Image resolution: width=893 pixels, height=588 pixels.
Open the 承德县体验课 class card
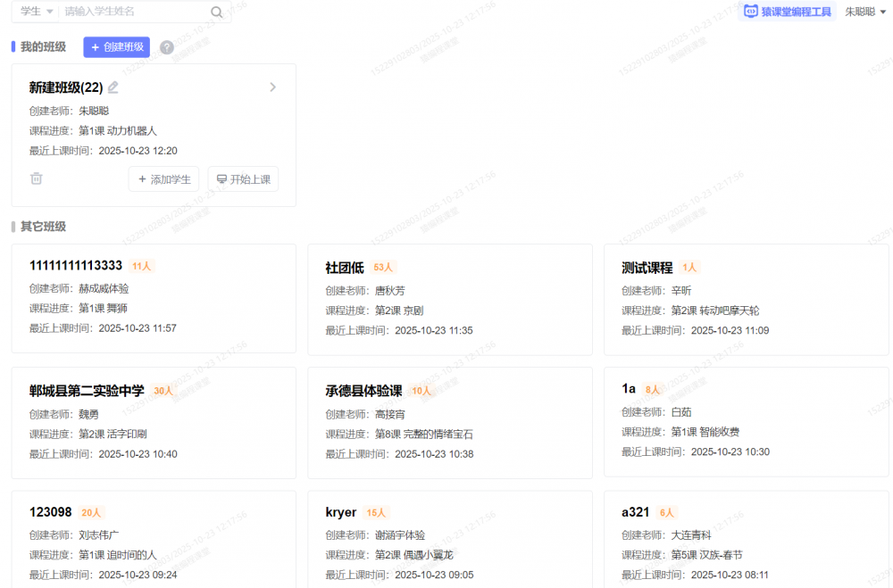point(449,422)
